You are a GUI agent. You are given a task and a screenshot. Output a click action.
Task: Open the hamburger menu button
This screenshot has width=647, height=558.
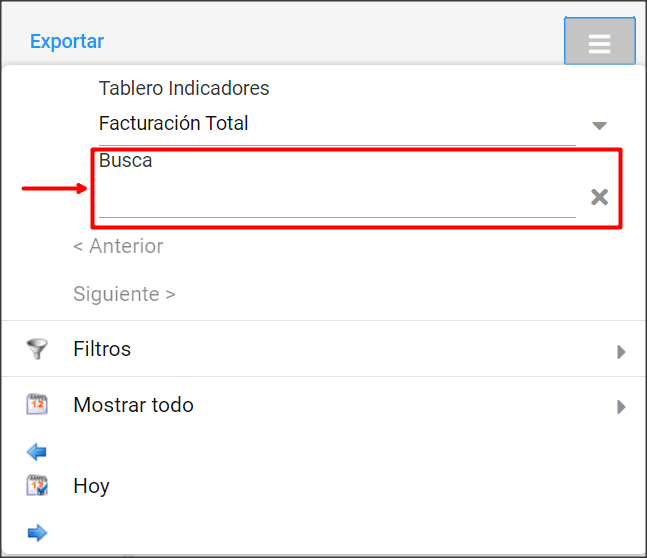(x=600, y=41)
